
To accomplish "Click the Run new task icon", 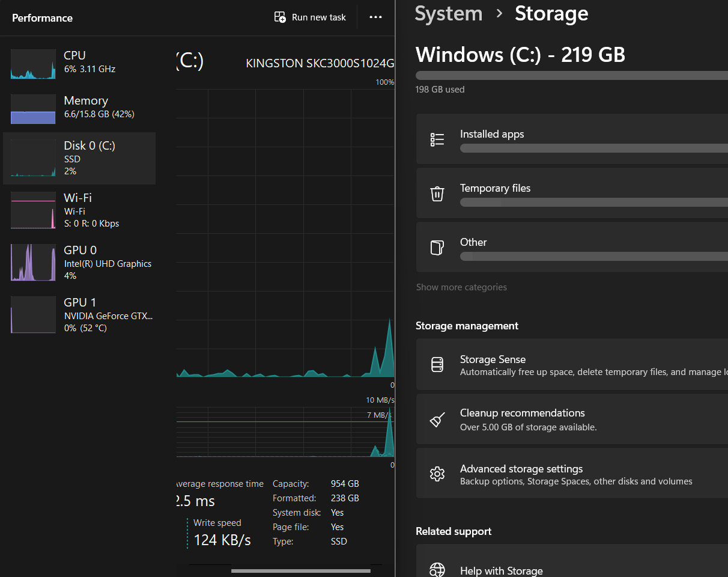I will pos(280,17).
